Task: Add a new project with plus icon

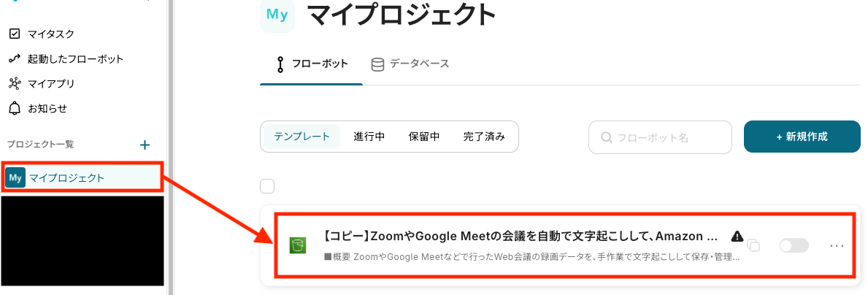Action: [145, 145]
